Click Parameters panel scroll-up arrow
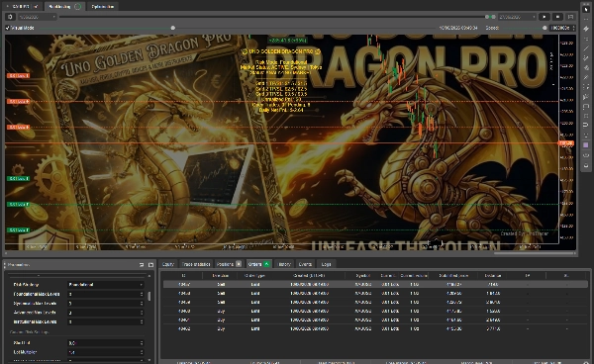The image size is (594, 364). [x=149, y=276]
